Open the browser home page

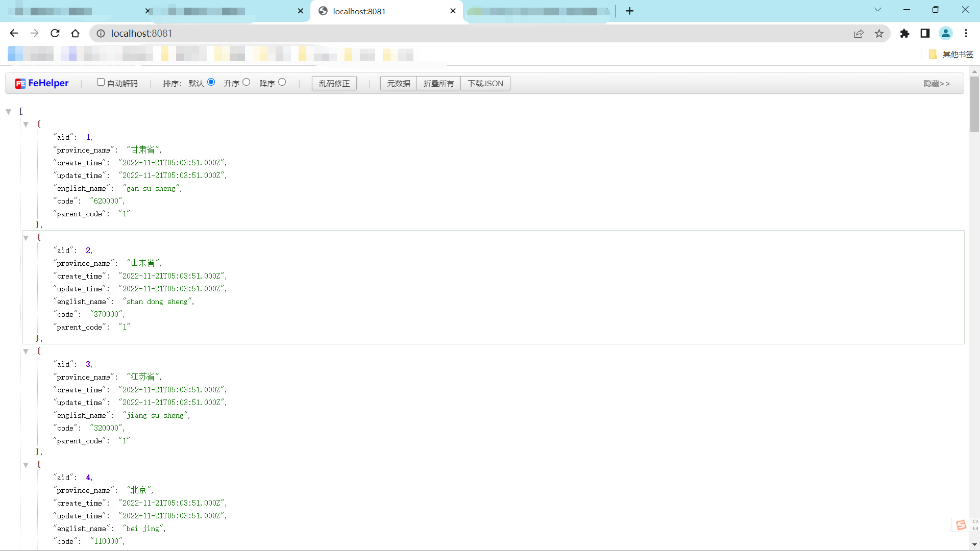(76, 33)
